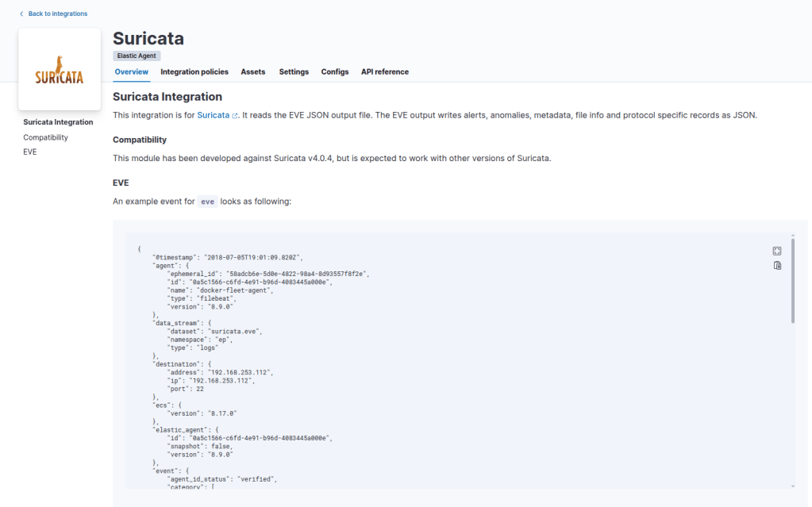Click the external link icon next to Suricata

point(235,116)
